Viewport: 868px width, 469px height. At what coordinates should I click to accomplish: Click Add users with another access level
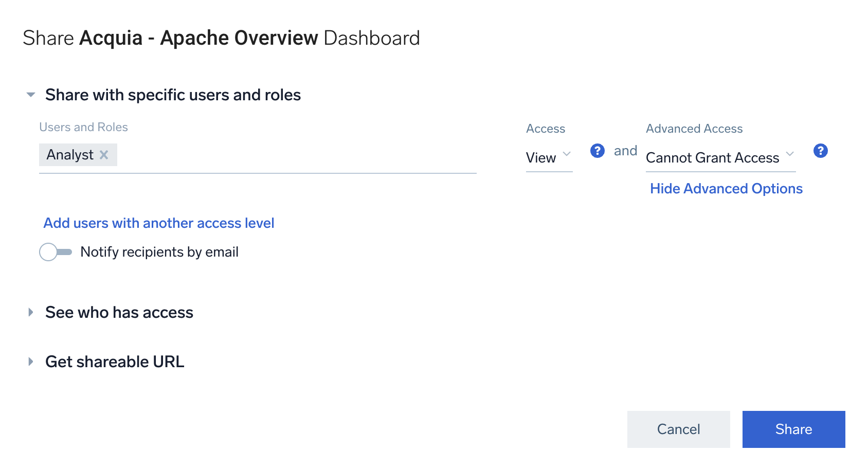pyautogui.click(x=158, y=223)
